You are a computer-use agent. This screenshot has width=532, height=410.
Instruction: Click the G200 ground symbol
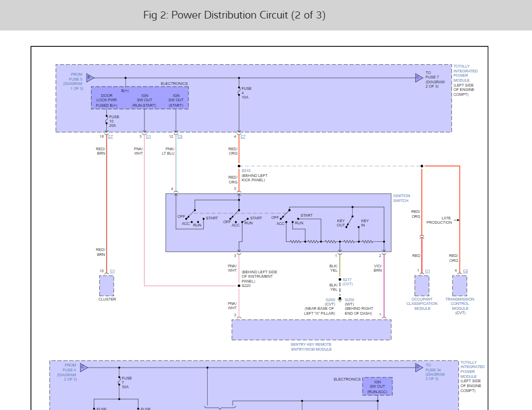[340, 299]
